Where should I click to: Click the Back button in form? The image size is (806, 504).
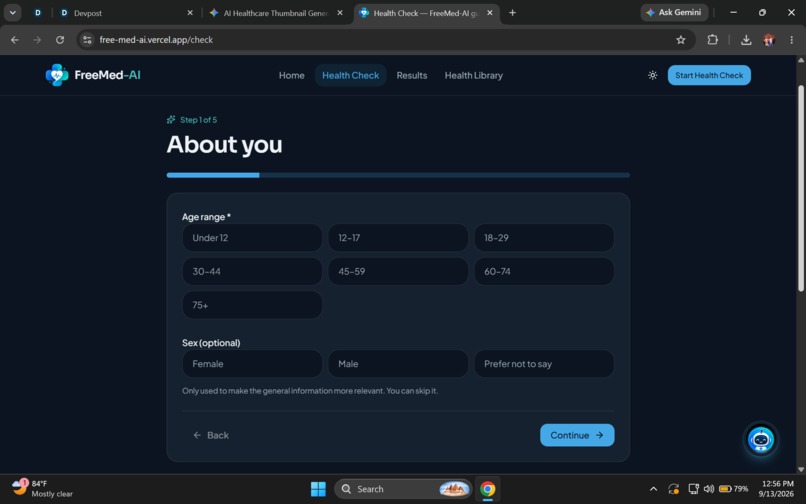(211, 435)
